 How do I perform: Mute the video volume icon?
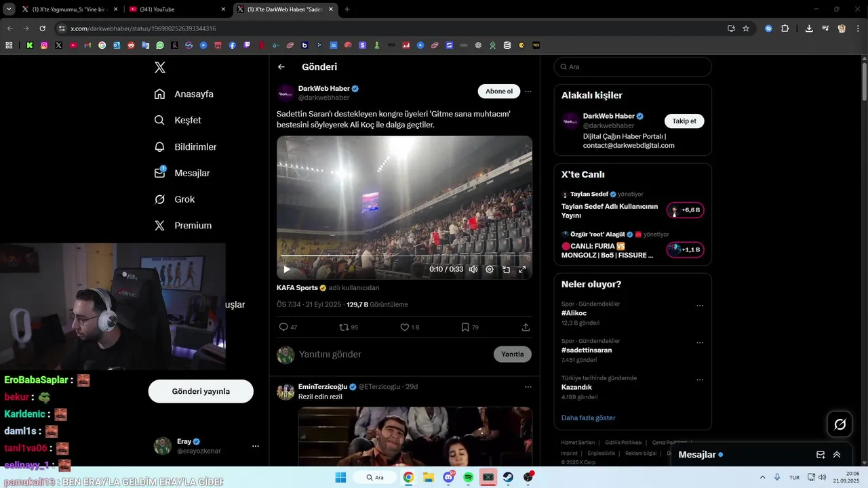click(473, 269)
